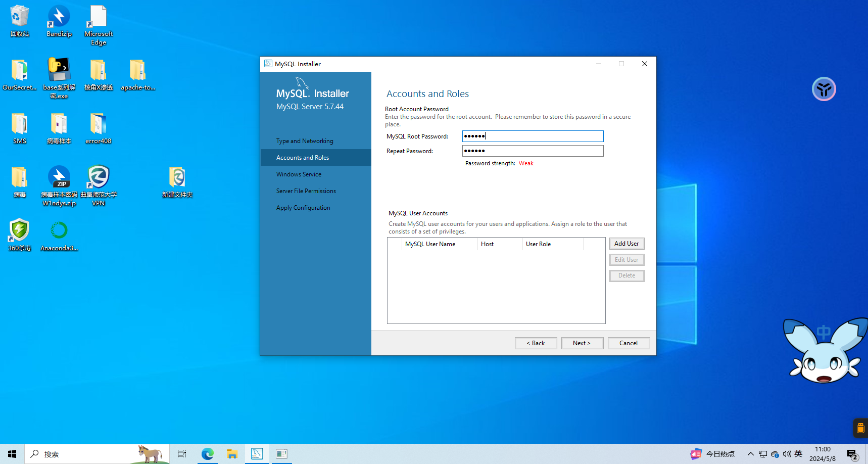Open the Recycle Bin desktop icon
The height and width of the screenshot is (464, 868).
coord(20,20)
